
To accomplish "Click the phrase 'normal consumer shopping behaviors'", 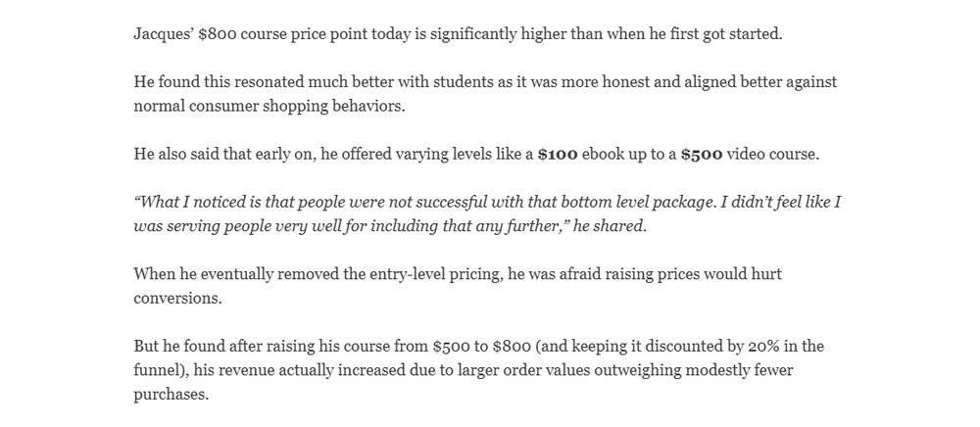I will [268, 106].
